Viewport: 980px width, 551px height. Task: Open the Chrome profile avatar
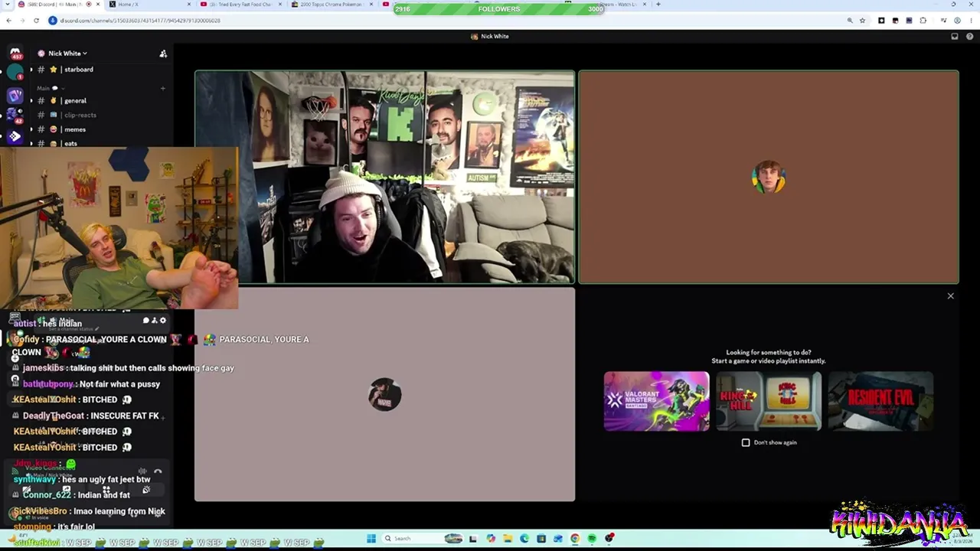[957, 21]
